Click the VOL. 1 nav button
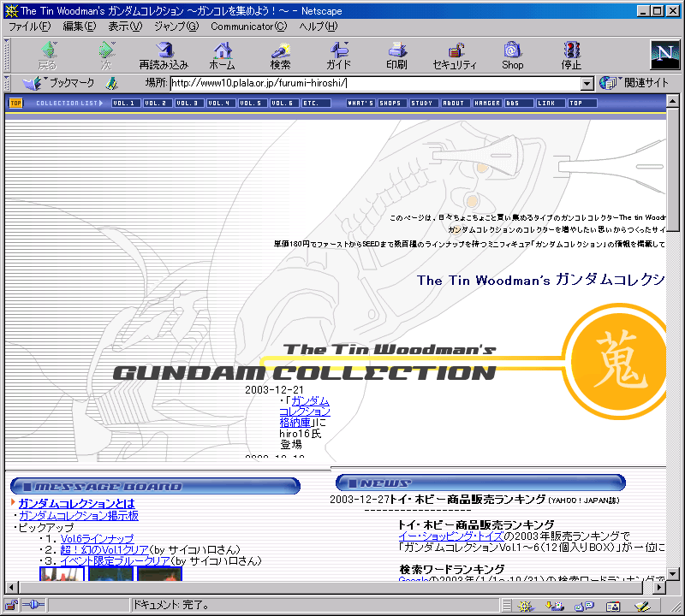685x616 pixels. coord(126,103)
